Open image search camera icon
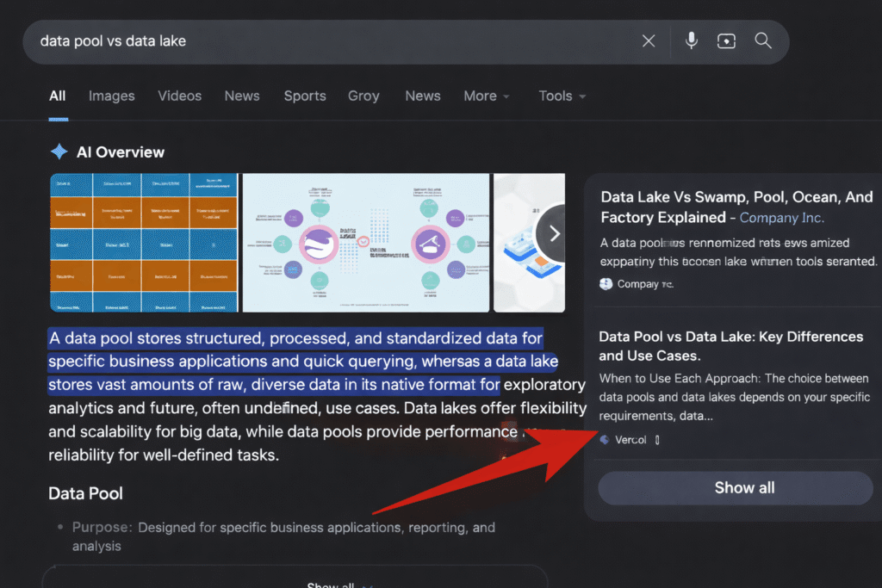Viewport: 882px width, 588px height. pyautogui.click(x=726, y=41)
